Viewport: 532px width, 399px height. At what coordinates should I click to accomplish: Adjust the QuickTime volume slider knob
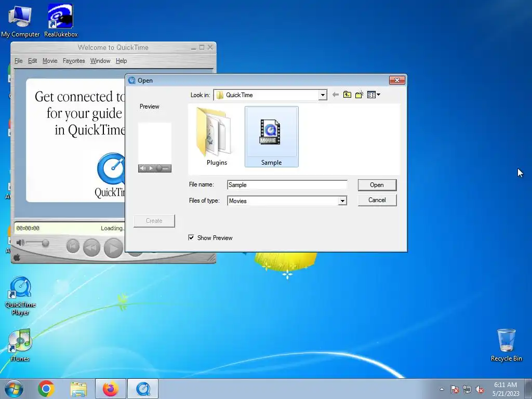click(x=45, y=243)
